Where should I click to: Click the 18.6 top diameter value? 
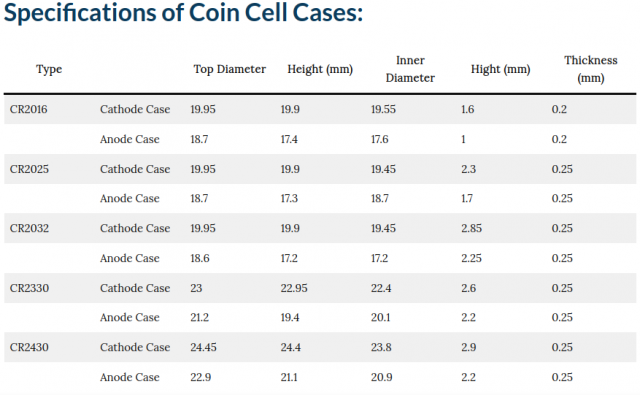[x=200, y=258]
